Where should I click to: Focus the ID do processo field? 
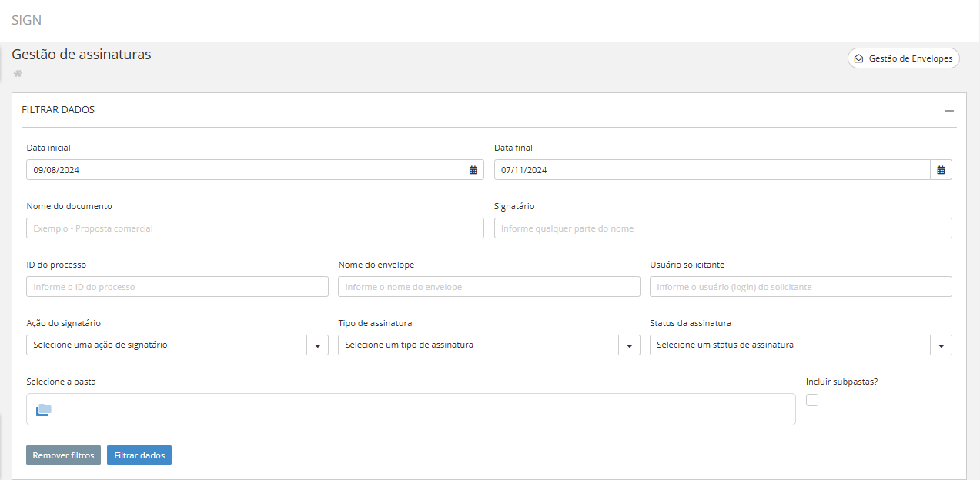tap(177, 287)
